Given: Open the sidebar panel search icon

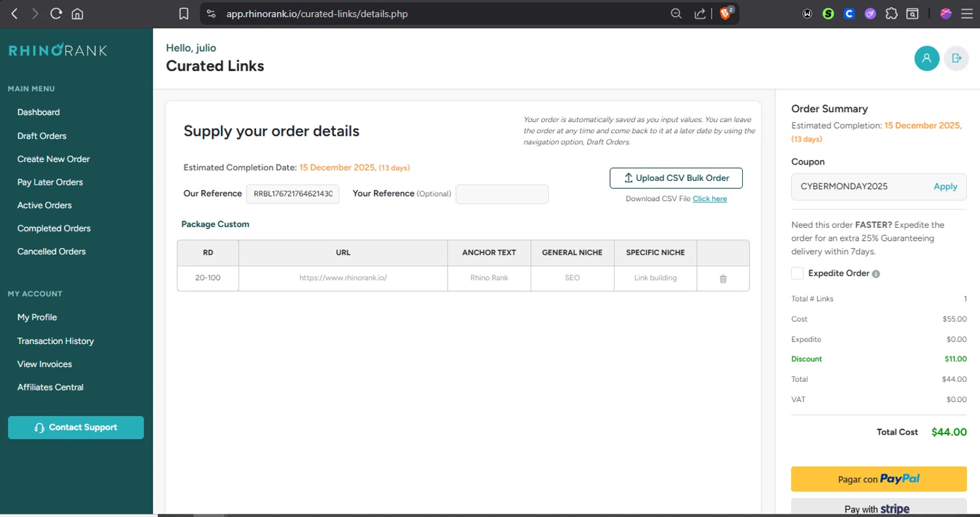Looking at the screenshot, I should click(912, 13).
